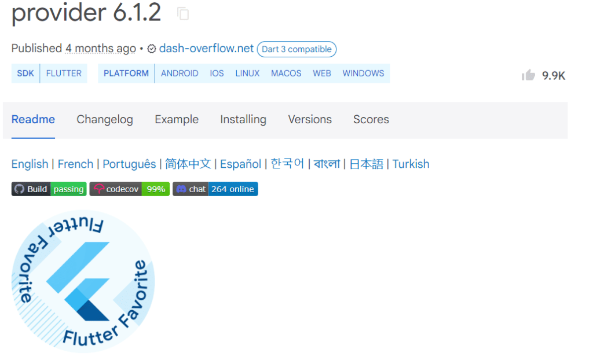
Task: Open the Español readme link
Action: (x=240, y=164)
